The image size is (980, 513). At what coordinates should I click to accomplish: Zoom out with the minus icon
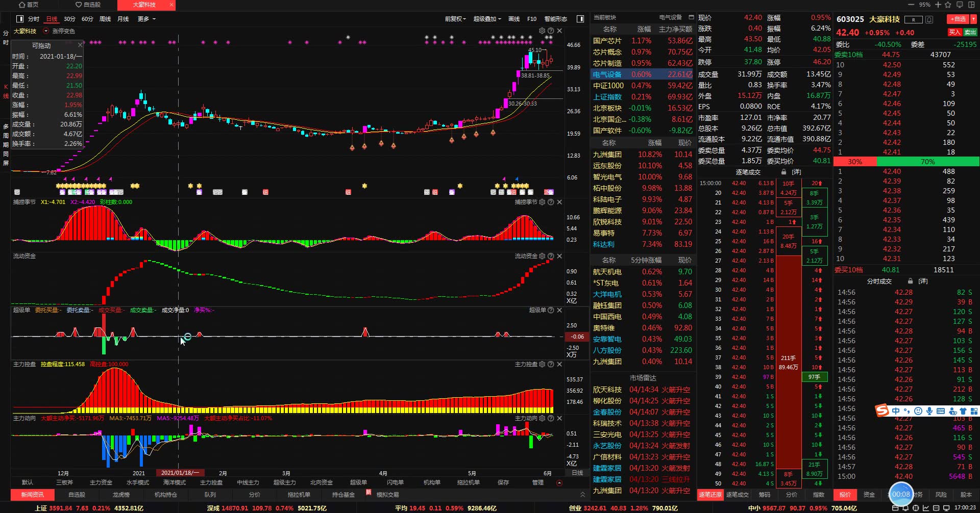911,5
